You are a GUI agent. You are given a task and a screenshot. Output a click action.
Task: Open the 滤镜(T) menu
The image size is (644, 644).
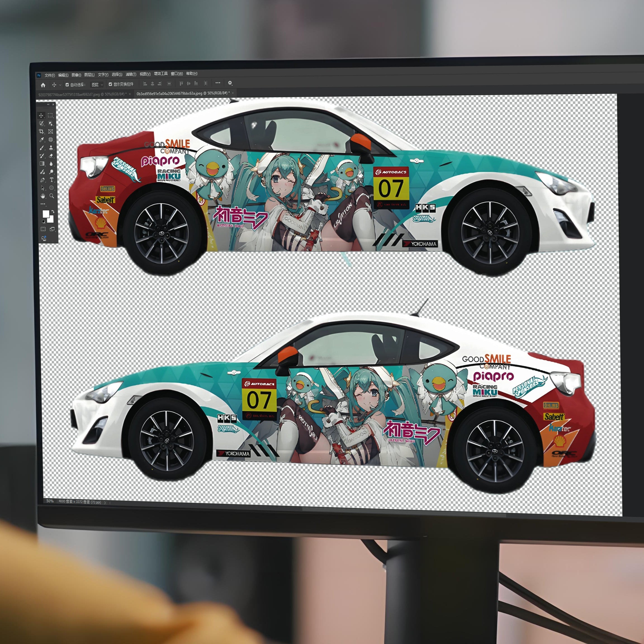(131, 74)
